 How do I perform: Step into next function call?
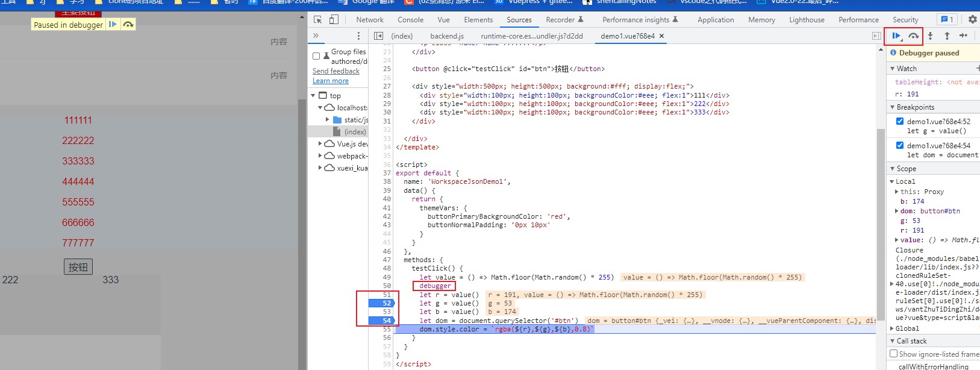coord(931,36)
